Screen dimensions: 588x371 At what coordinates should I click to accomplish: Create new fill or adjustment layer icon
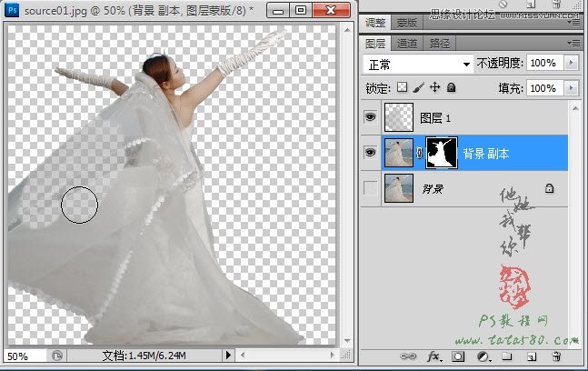tap(483, 356)
